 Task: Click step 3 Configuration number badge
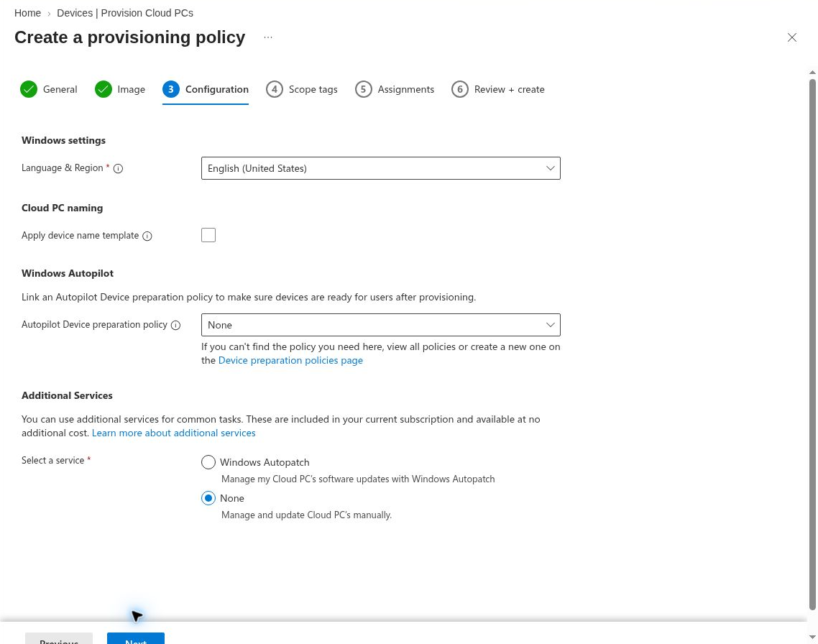[x=170, y=89]
